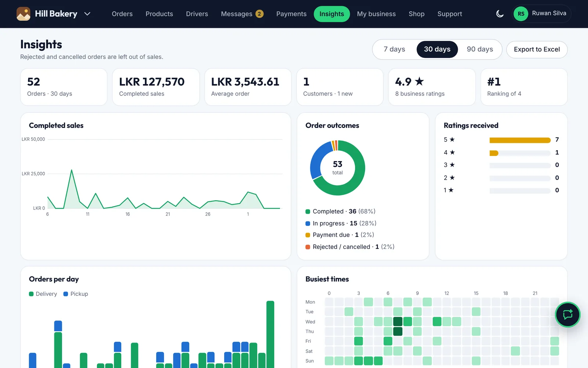
Task: Click the 53 total donut chart center
Action: [x=337, y=168]
